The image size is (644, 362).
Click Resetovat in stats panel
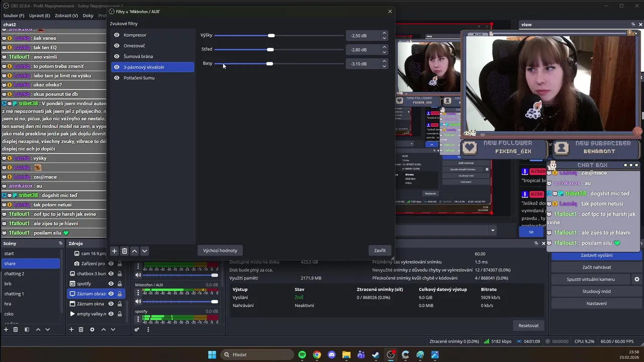click(x=528, y=325)
